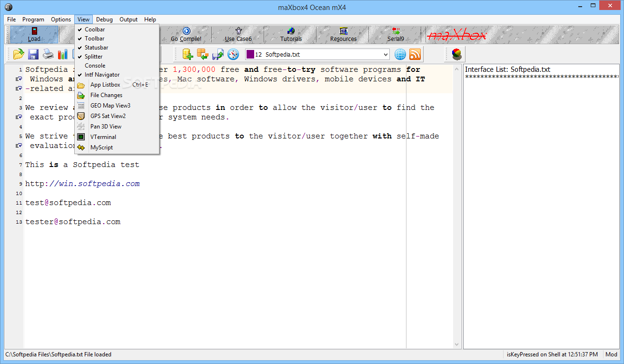
Task: Click the open folder toolbar icon
Action: (19, 54)
